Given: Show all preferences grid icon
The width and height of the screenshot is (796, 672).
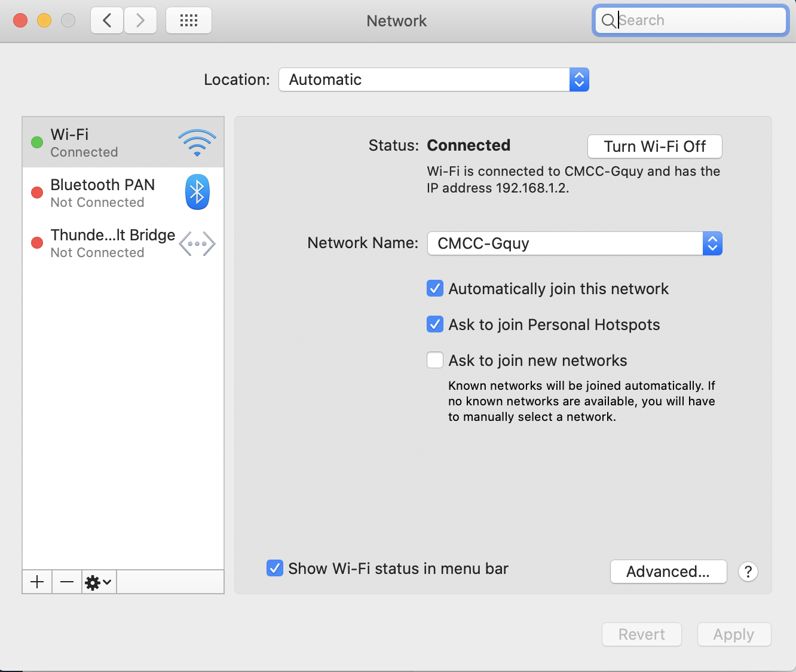Looking at the screenshot, I should pyautogui.click(x=189, y=21).
